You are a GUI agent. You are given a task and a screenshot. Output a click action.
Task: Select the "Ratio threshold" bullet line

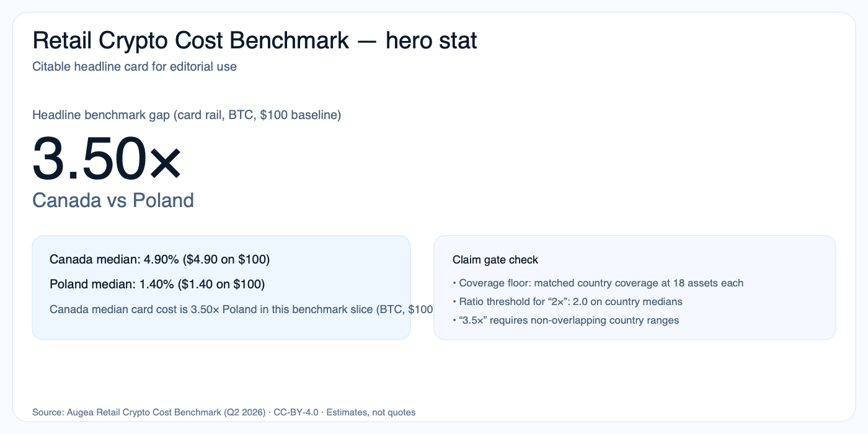click(567, 302)
